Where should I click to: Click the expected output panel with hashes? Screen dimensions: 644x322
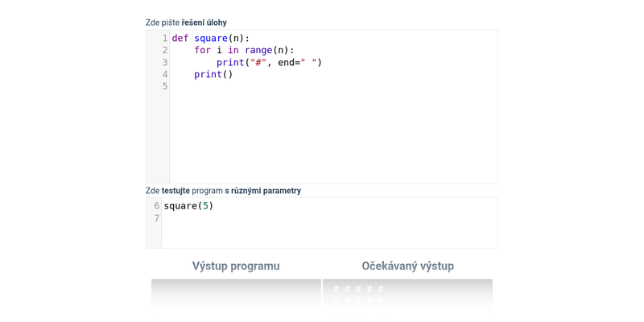point(407,294)
